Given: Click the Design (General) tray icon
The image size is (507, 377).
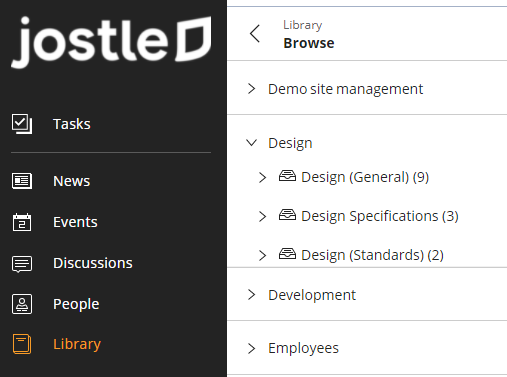Looking at the screenshot, I should pyautogui.click(x=287, y=176).
